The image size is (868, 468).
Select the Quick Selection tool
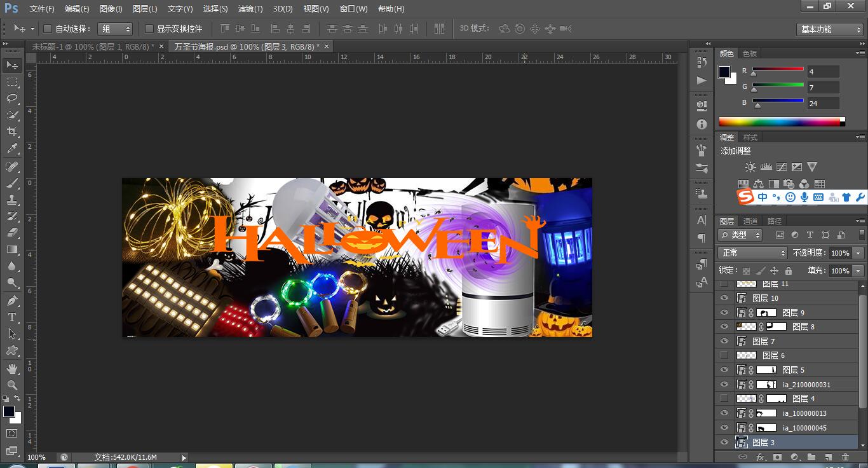coord(11,115)
